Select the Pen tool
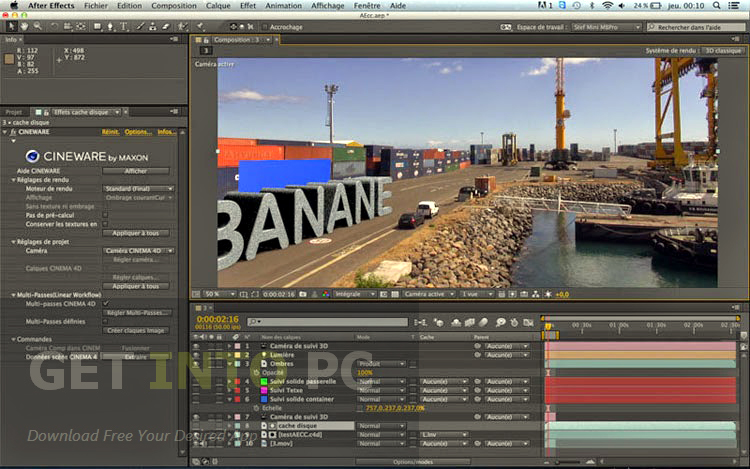The image size is (750, 469). pyautogui.click(x=110, y=27)
